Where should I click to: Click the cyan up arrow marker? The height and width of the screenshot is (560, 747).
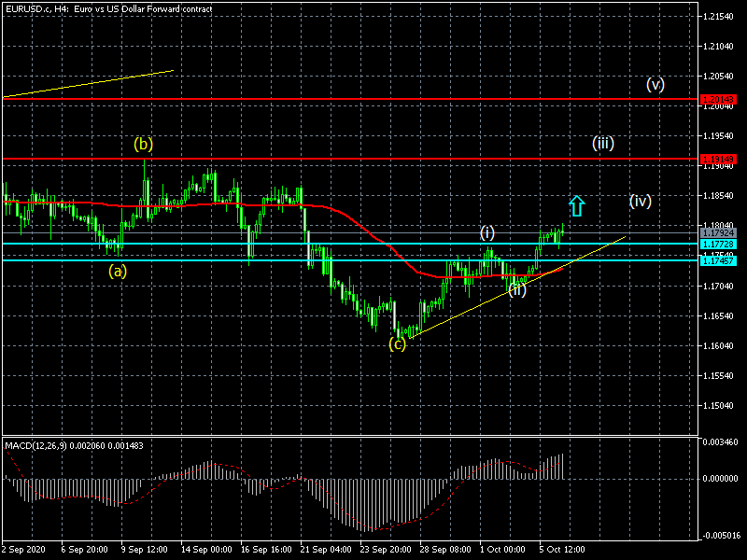tap(577, 206)
